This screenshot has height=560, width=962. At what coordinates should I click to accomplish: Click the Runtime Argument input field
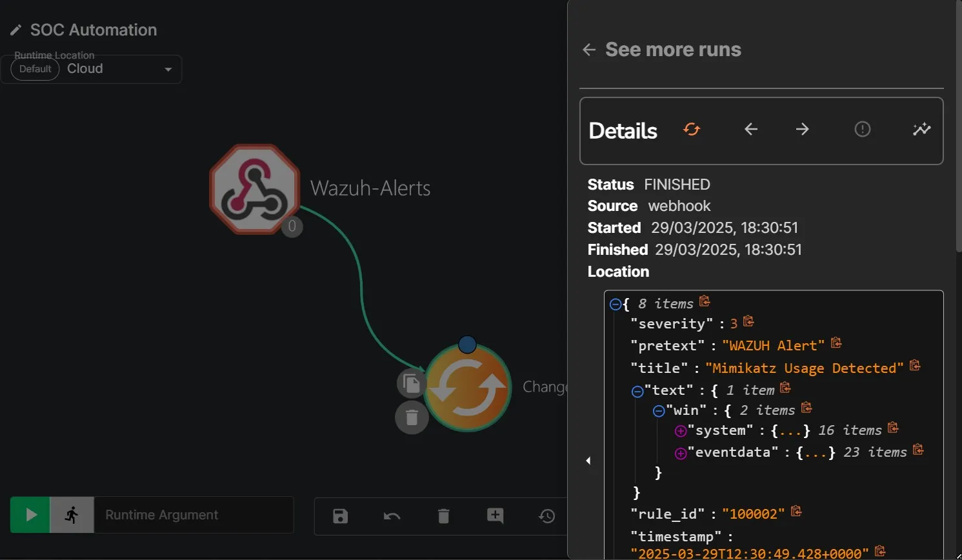pos(194,515)
